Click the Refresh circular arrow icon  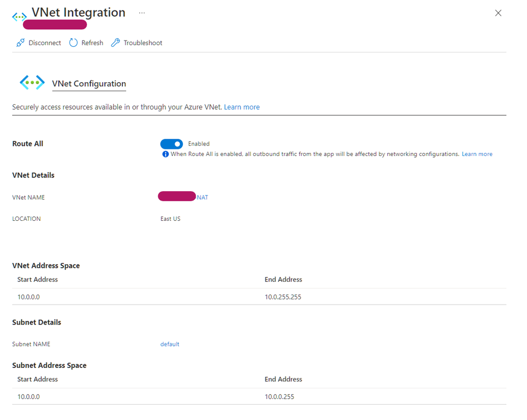(73, 43)
